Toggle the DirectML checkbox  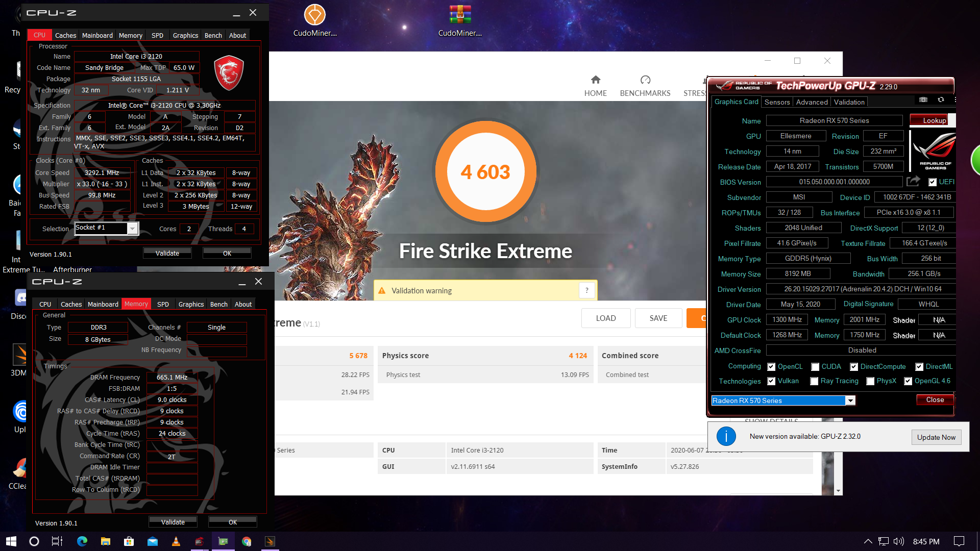pyautogui.click(x=919, y=367)
